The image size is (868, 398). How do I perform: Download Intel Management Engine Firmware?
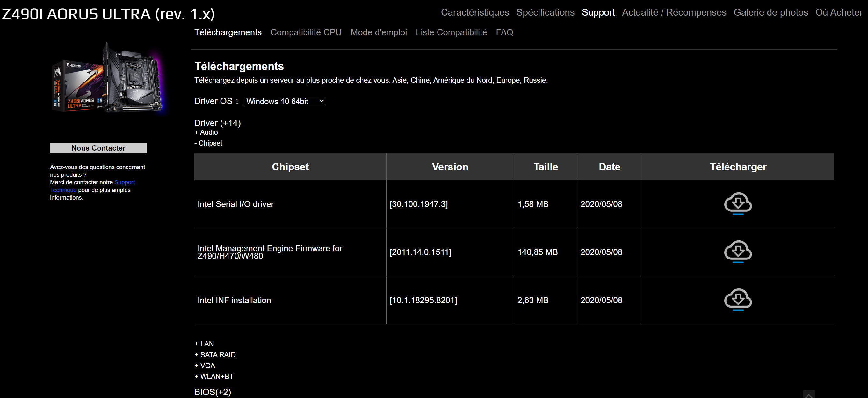[x=738, y=251]
